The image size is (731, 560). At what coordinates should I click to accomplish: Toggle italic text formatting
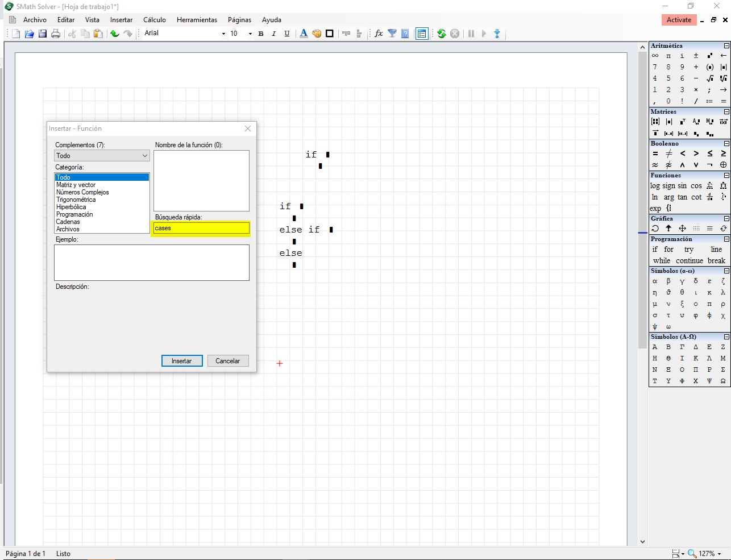[274, 34]
